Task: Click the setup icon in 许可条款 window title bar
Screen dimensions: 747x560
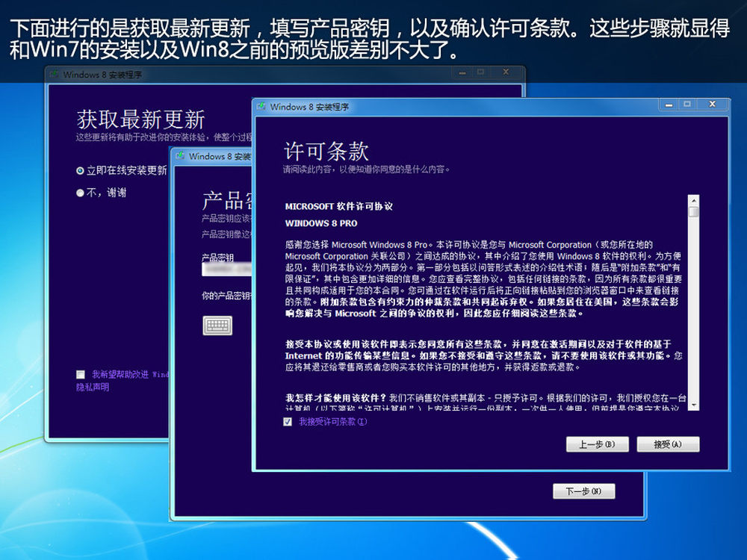Action: (261, 107)
